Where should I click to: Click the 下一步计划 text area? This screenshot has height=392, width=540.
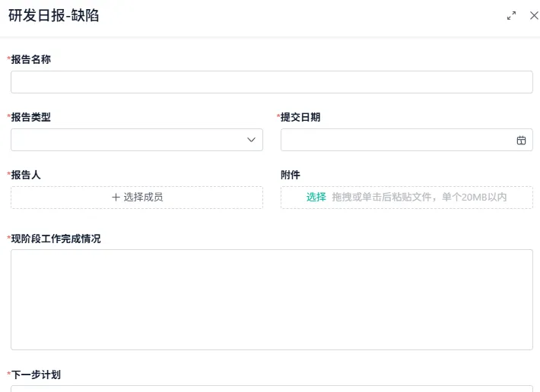272,388
